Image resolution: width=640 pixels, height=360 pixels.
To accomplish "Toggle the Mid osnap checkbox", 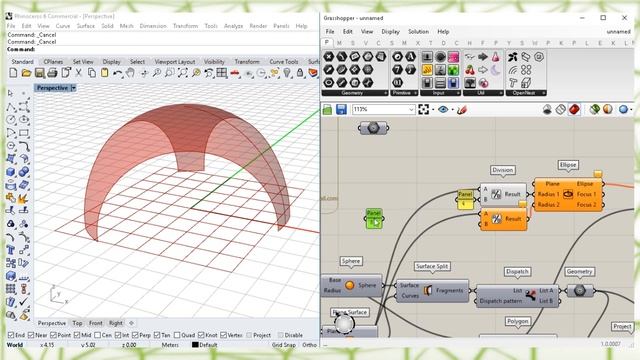I will click(x=77, y=335).
